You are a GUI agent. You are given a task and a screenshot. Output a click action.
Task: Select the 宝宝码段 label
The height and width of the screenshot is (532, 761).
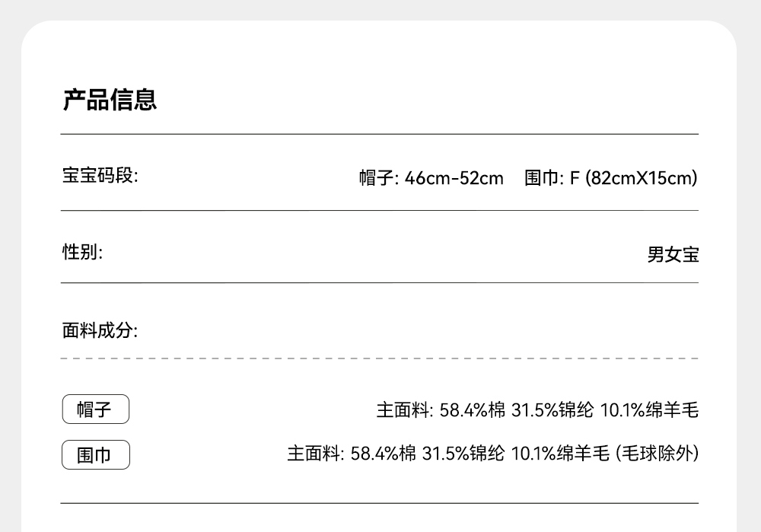[x=100, y=177]
